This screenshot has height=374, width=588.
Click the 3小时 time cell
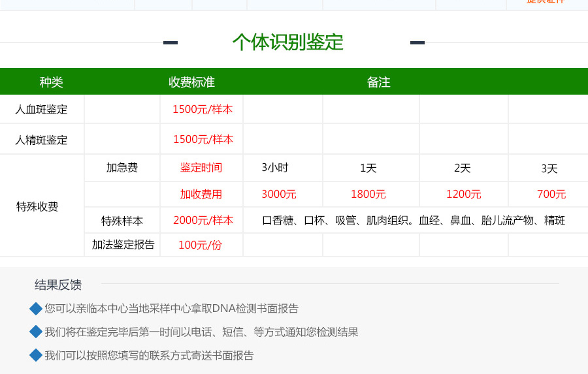pos(275,168)
